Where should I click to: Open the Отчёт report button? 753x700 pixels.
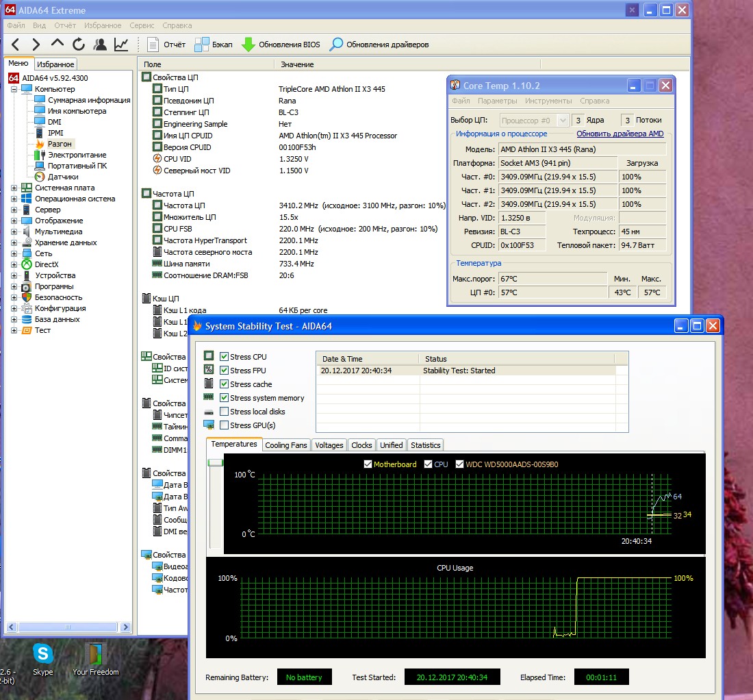(166, 45)
